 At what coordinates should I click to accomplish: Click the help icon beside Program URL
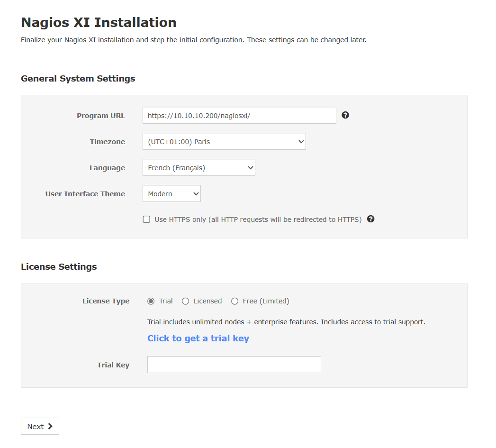pos(345,115)
